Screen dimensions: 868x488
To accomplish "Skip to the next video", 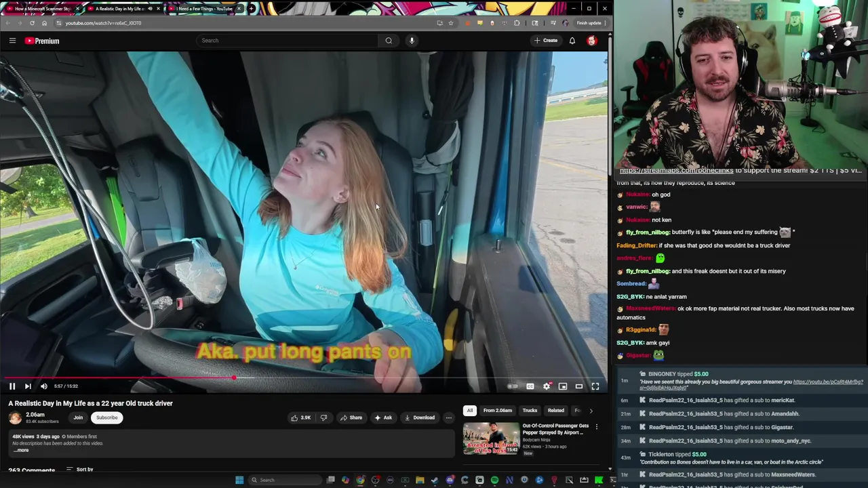I will pyautogui.click(x=28, y=386).
